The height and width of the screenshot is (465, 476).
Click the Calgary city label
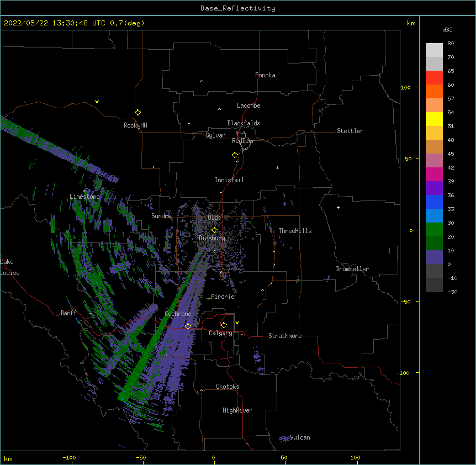point(220,333)
